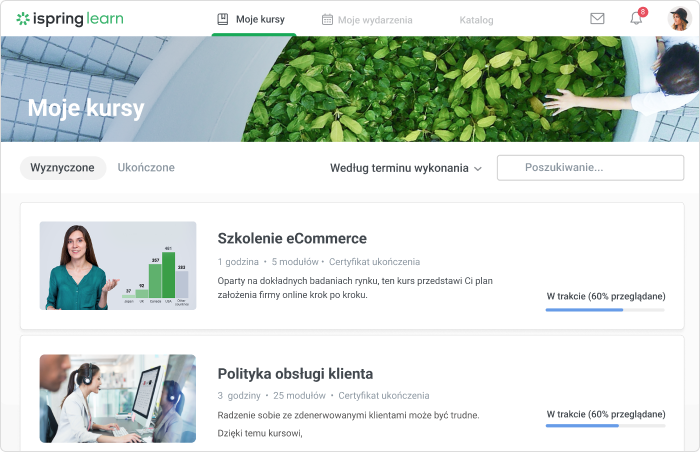
Task: Open the mail envelope icon
Action: click(x=597, y=18)
